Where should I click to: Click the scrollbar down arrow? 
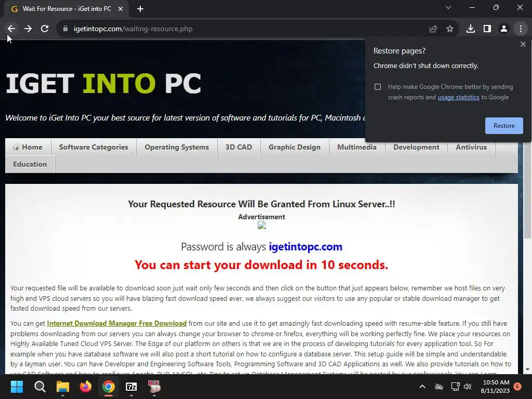point(527,369)
